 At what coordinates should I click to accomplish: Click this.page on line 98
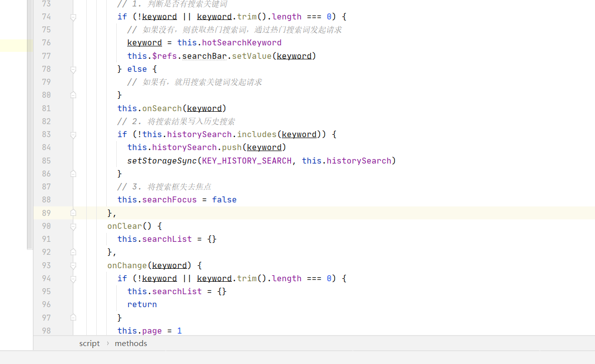(x=140, y=331)
